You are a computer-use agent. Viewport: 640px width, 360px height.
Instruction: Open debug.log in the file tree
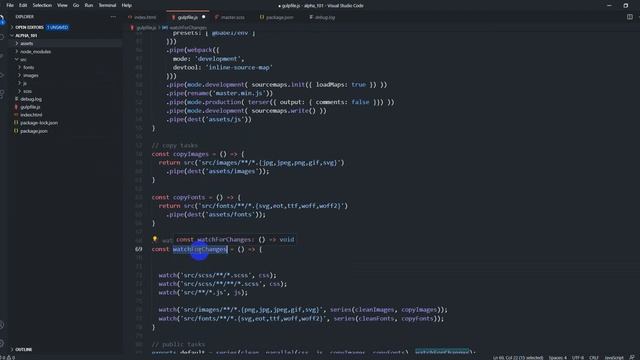click(31, 99)
